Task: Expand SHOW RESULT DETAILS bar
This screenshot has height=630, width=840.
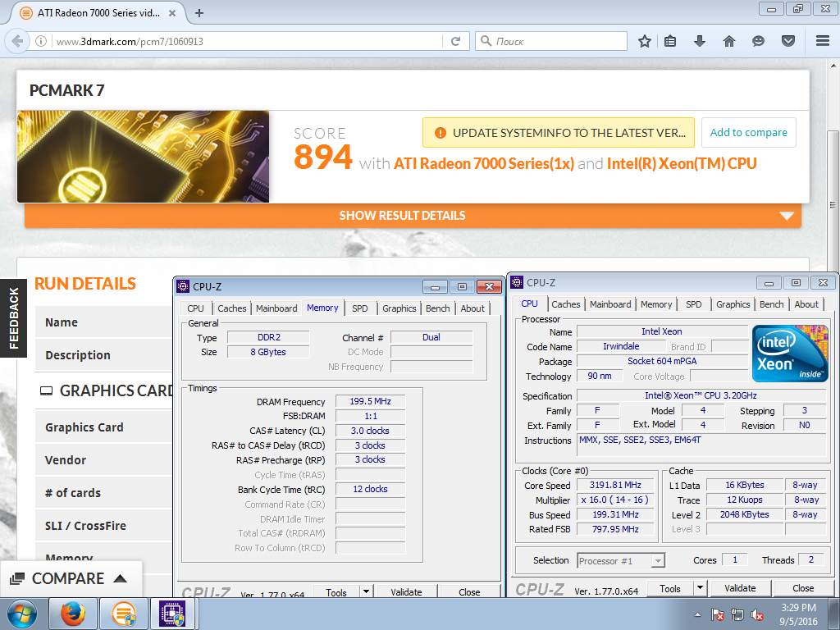Action: coord(413,216)
